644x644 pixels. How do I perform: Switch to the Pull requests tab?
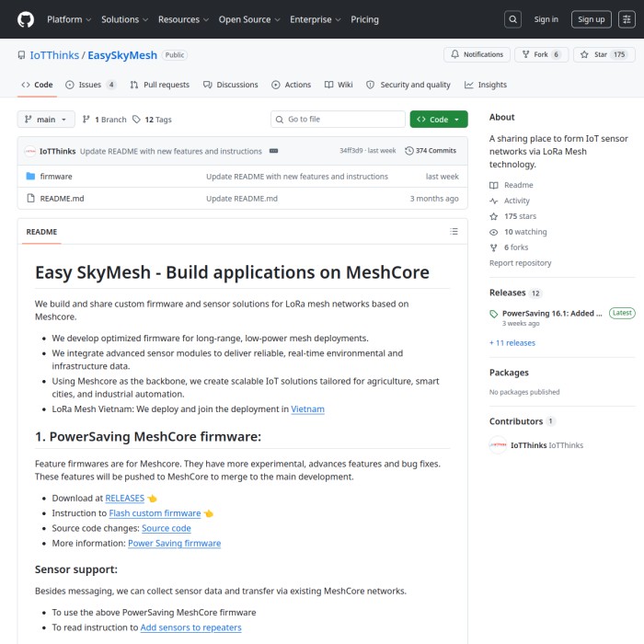tap(159, 85)
